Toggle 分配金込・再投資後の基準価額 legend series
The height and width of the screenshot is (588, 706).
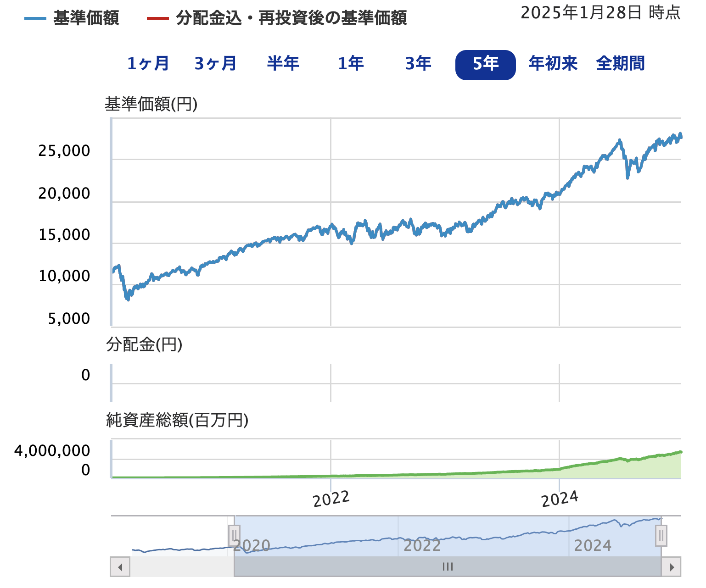point(277,18)
